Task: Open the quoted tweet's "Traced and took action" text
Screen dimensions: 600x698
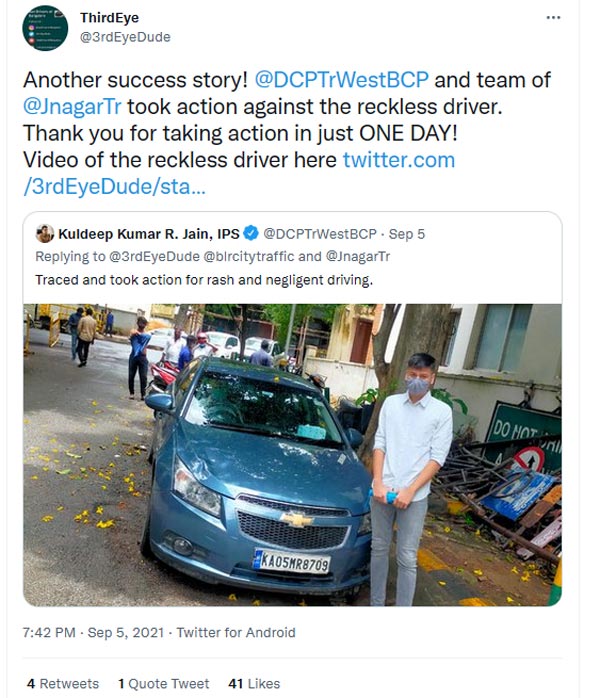Action: pyautogui.click(x=203, y=279)
